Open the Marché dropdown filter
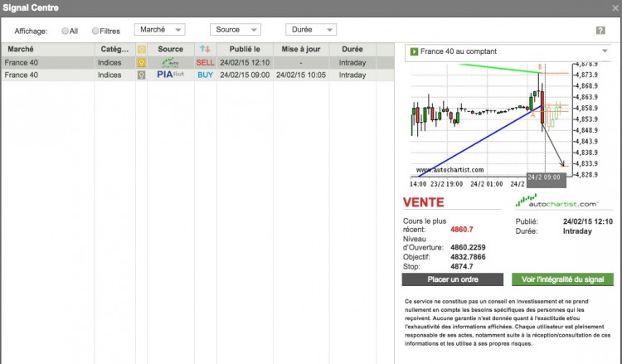This screenshot has height=364, width=622. click(x=159, y=30)
